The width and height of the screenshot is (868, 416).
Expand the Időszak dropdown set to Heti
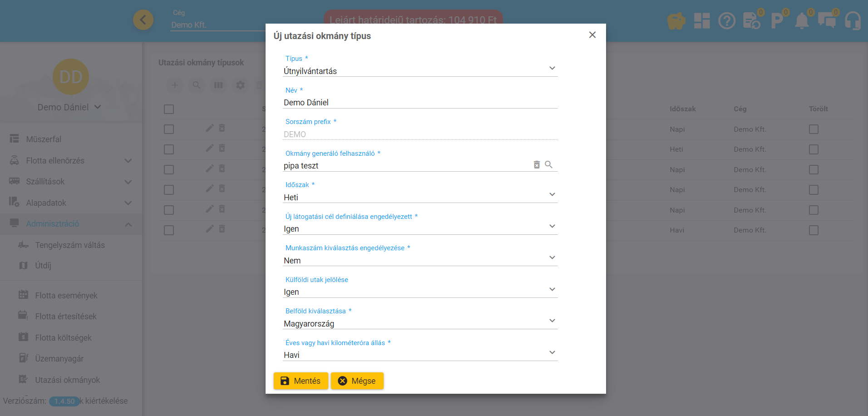(420, 198)
